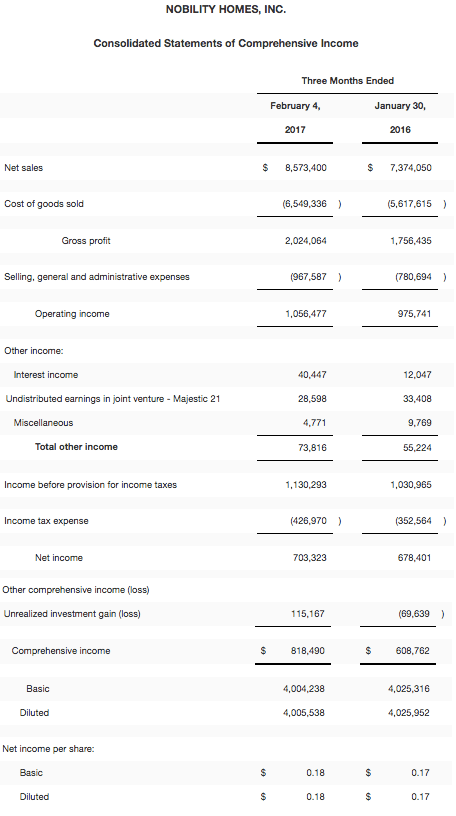The height and width of the screenshot is (816, 456).
Task: Click the Three Months Ended heading
Action: 347,81
